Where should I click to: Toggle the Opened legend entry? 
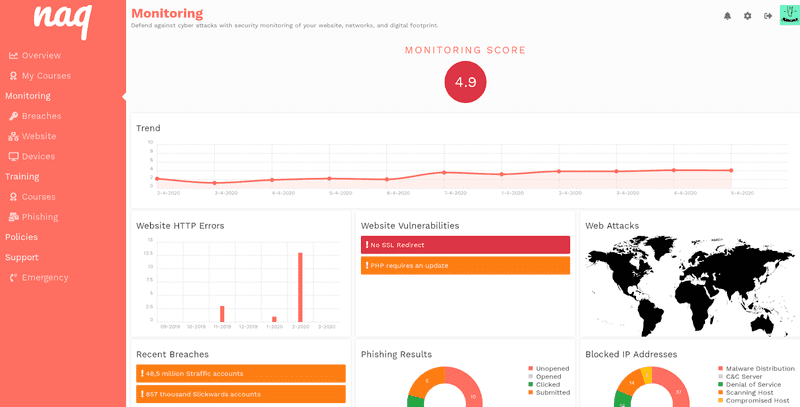click(545, 376)
